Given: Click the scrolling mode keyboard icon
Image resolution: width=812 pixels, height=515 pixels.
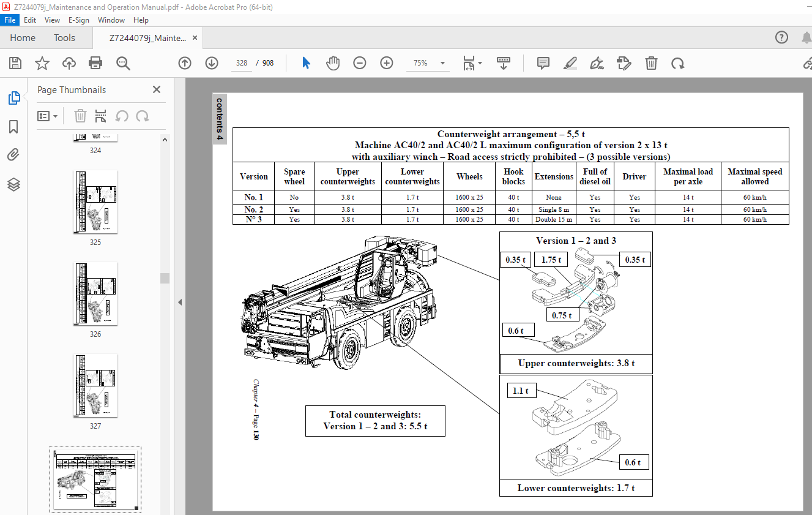Looking at the screenshot, I should tap(504, 63).
